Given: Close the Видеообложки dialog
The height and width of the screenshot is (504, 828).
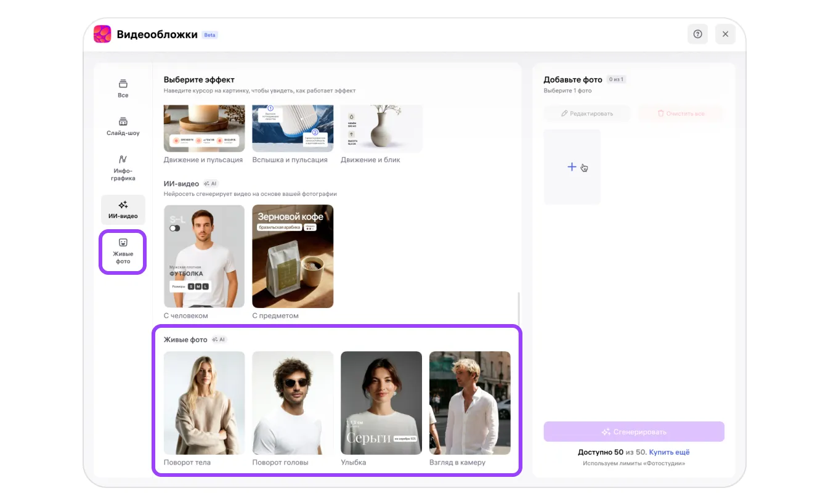Looking at the screenshot, I should coord(725,35).
